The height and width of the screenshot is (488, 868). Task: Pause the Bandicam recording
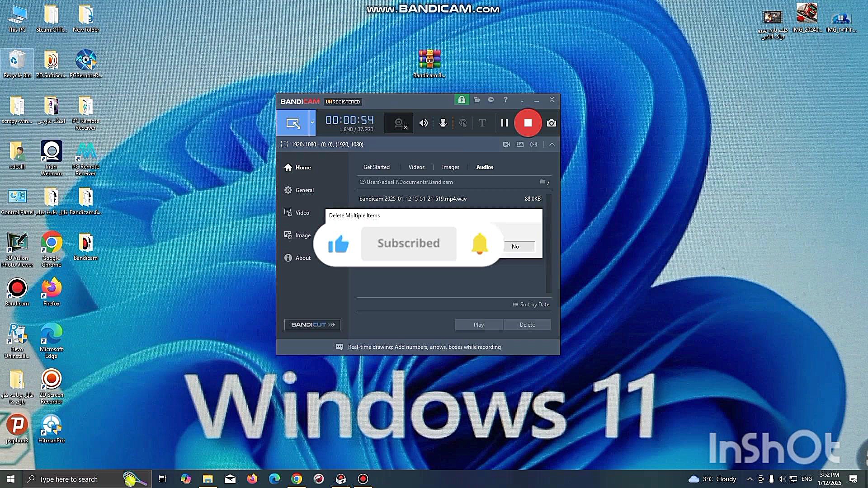click(505, 123)
